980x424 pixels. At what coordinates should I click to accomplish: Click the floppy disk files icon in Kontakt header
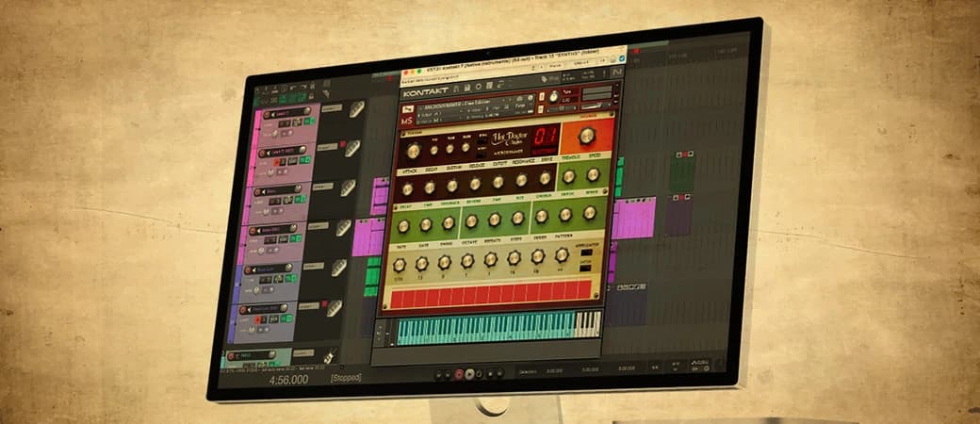pos(465,88)
